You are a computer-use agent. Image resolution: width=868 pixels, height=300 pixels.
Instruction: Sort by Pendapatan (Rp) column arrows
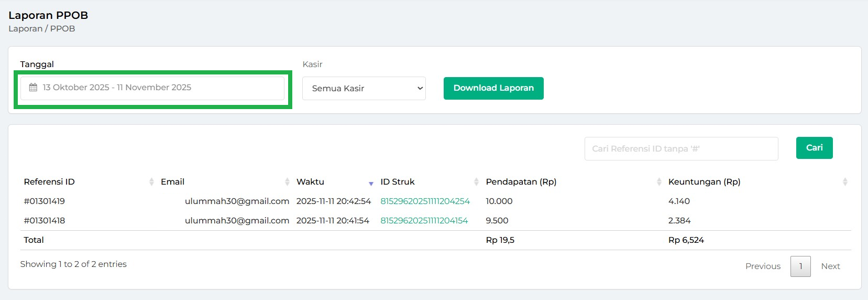tap(659, 182)
